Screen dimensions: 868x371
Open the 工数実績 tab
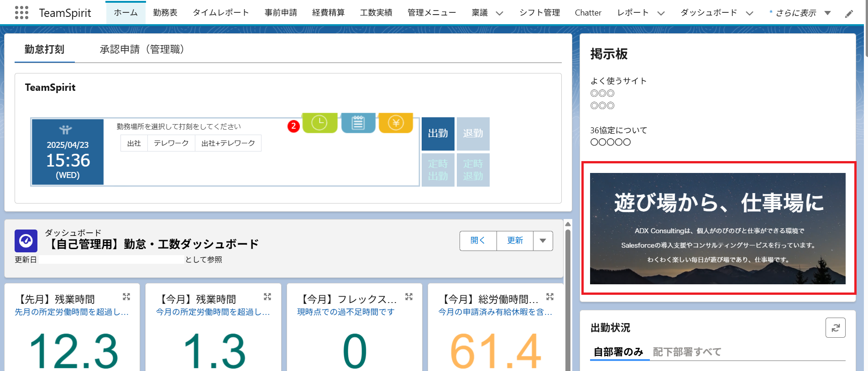click(376, 13)
